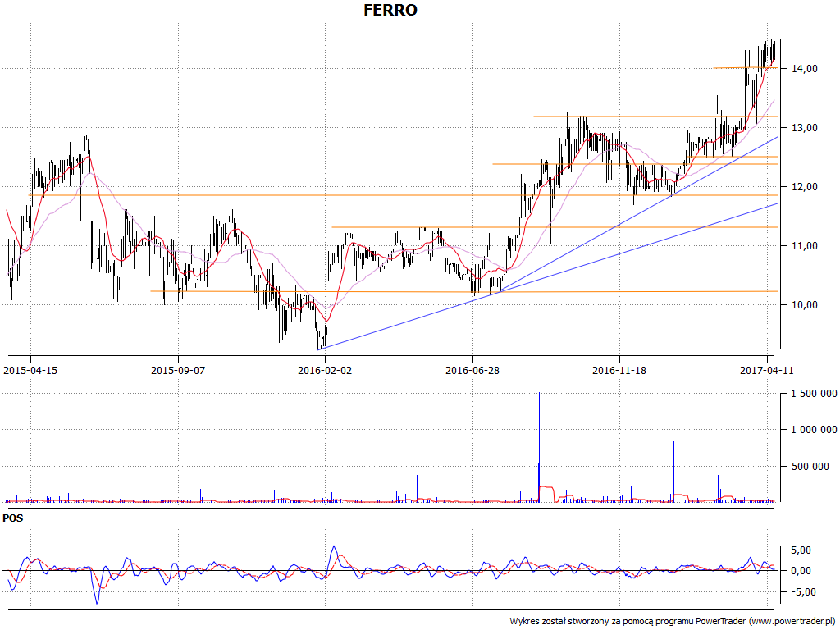Click the 2015-04-15 date label
The width and height of the screenshot is (840, 630).
coord(30,370)
